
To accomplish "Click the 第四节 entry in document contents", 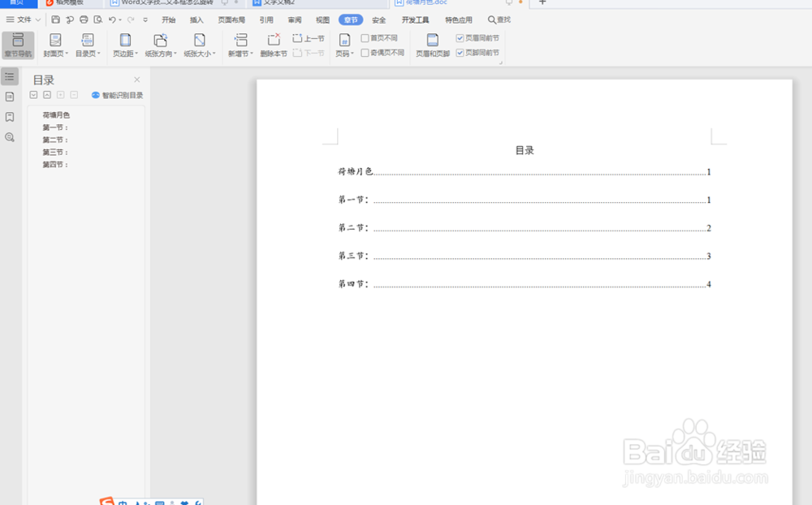I will 524,284.
